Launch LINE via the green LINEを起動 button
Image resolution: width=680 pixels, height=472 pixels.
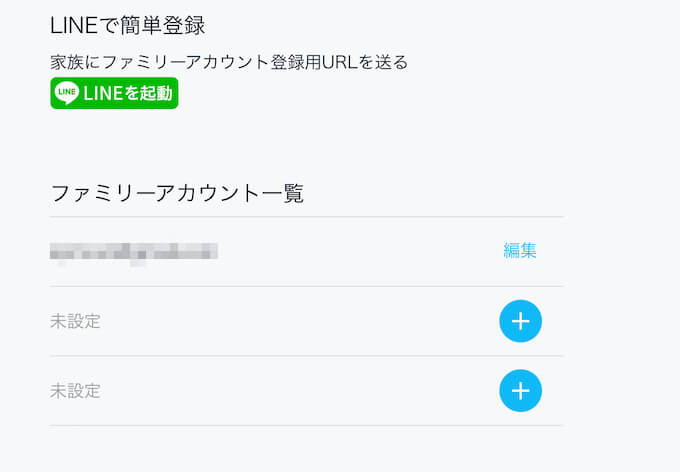click(x=114, y=93)
